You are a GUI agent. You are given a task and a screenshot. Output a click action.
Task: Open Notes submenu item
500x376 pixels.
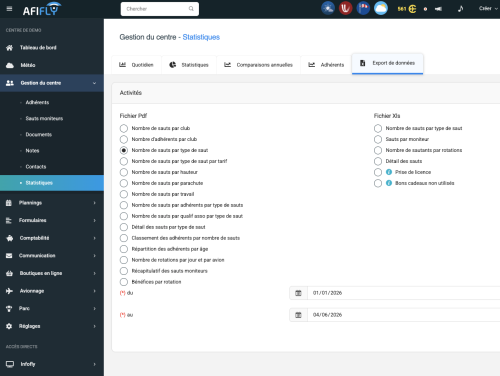32,151
